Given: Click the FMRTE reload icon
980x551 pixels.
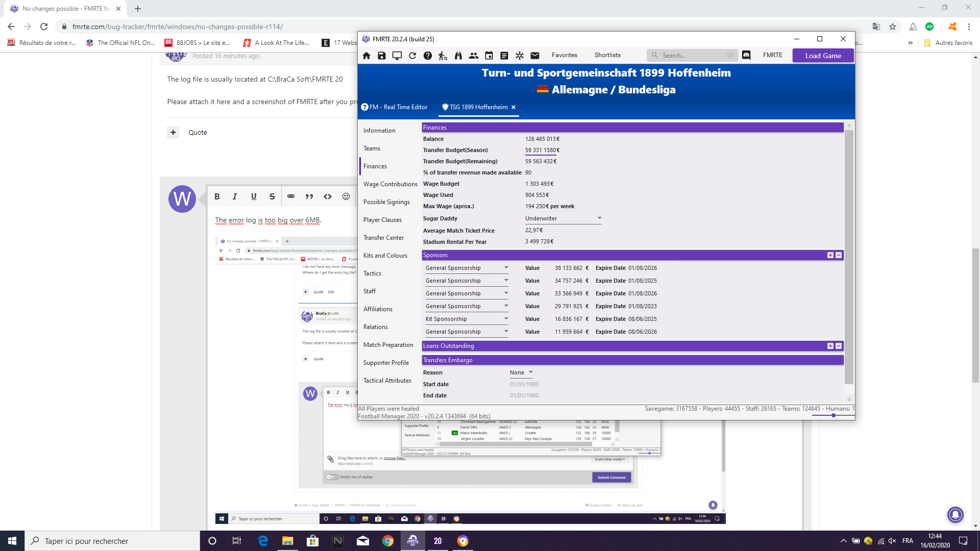Looking at the screenshot, I should 412,56.
